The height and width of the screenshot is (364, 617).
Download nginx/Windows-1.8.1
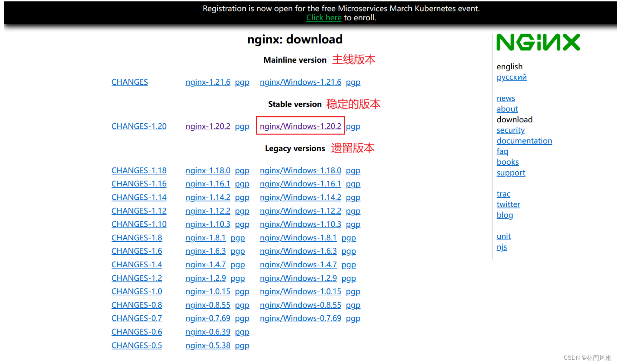tap(298, 238)
